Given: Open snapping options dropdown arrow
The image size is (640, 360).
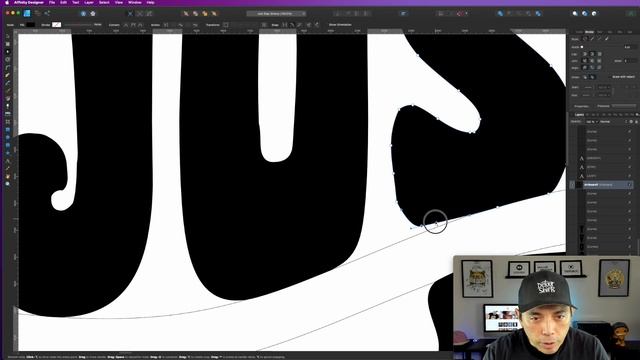Looking at the screenshot, I should [466, 13].
